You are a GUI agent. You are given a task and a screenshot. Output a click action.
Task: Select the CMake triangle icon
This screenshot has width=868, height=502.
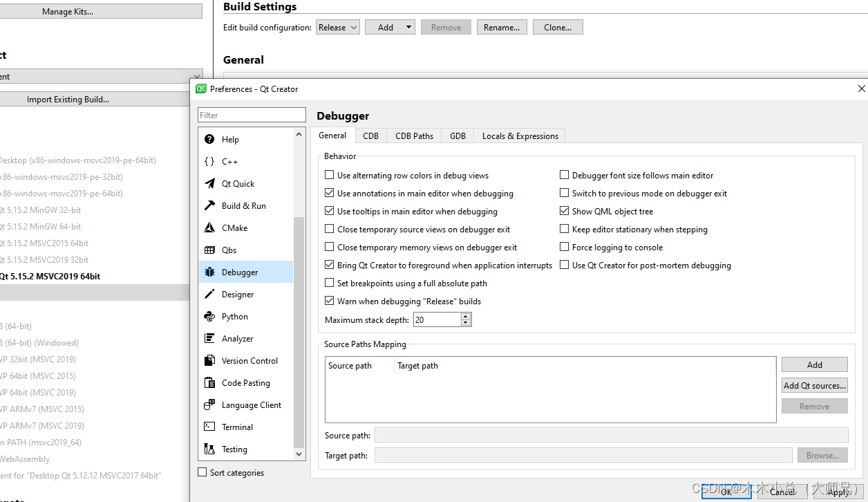(209, 227)
